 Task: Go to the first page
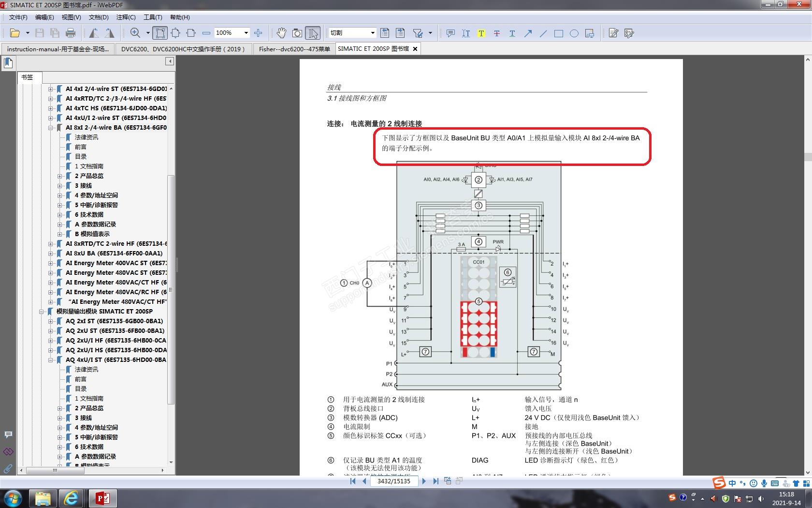point(353,481)
